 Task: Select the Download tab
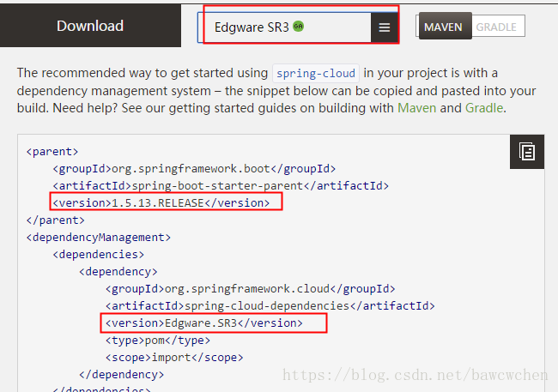pyautogui.click(x=90, y=26)
